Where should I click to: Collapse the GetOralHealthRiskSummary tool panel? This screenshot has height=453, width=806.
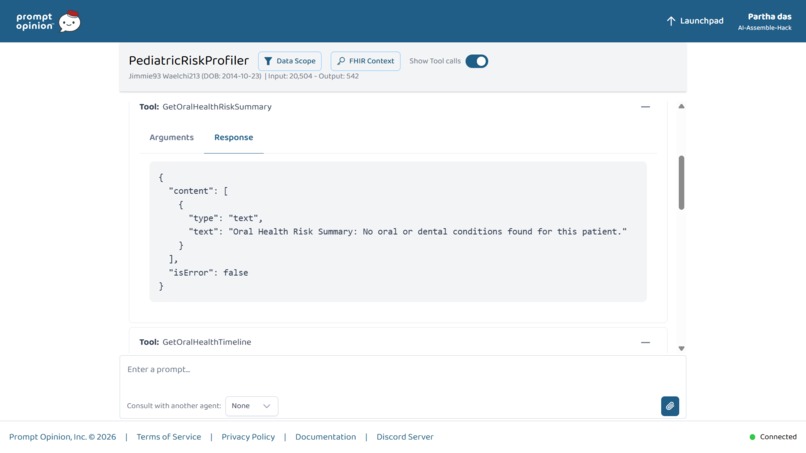tap(645, 107)
